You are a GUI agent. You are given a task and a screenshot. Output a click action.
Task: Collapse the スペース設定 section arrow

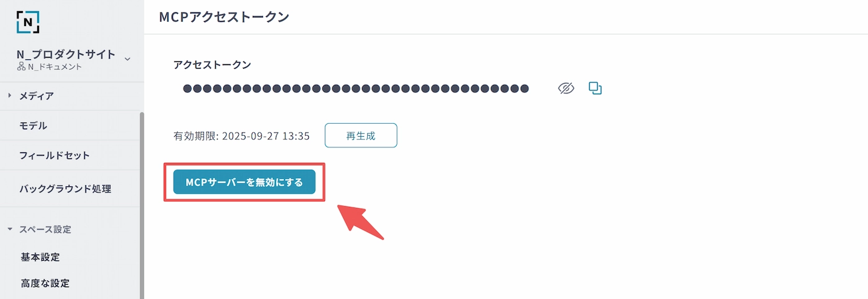point(9,229)
